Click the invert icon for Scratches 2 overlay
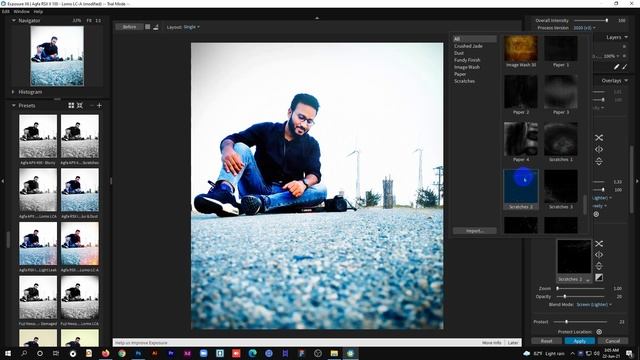 [x=599, y=278]
